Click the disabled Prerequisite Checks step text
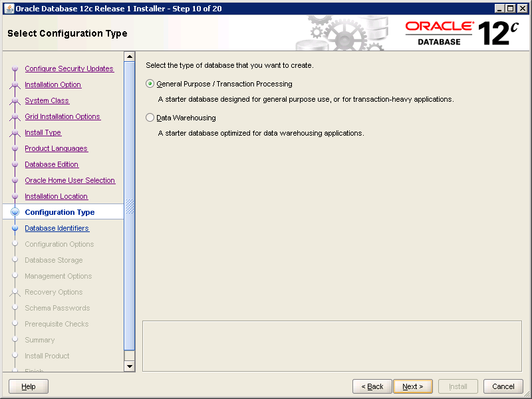This screenshot has width=532, height=399. 57,324
